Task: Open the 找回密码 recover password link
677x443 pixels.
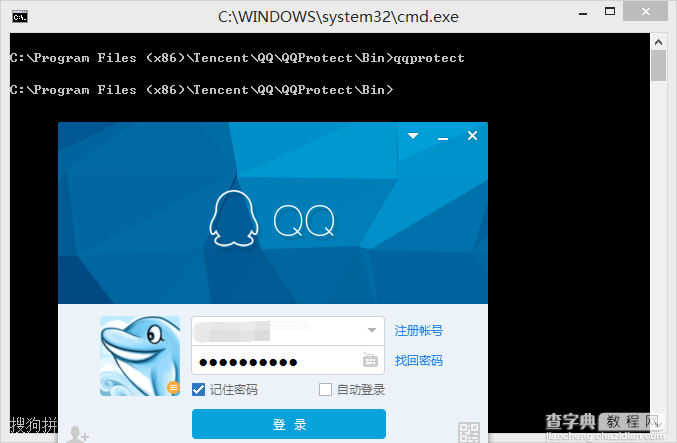Action: 418,361
